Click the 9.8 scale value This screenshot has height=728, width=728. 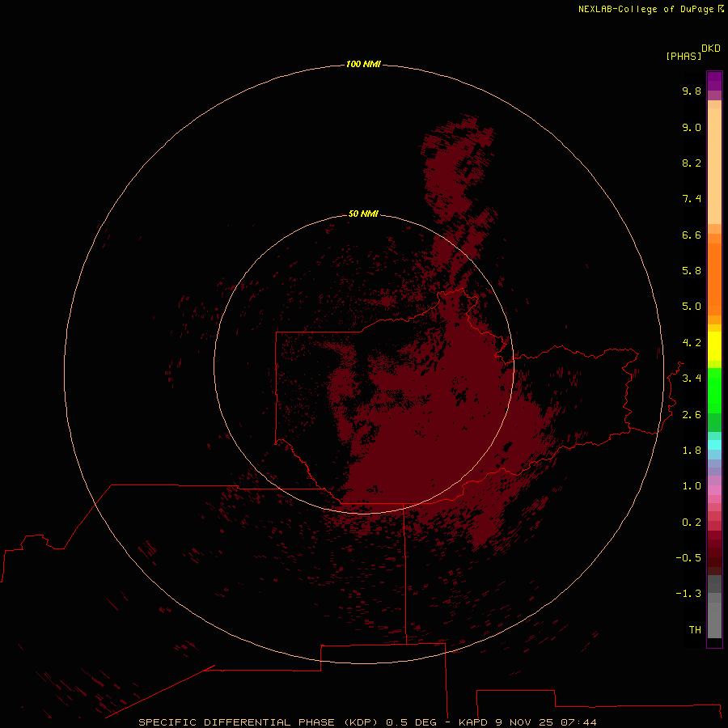[692, 91]
